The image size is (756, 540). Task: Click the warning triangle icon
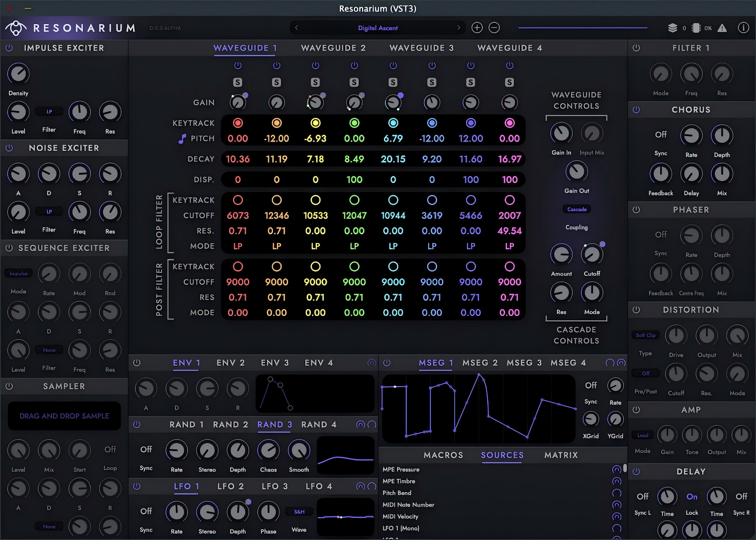[x=722, y=28]
